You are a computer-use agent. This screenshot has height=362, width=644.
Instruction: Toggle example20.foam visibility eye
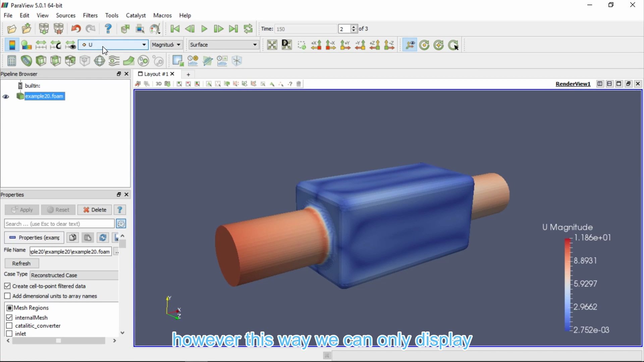[6, 97]
